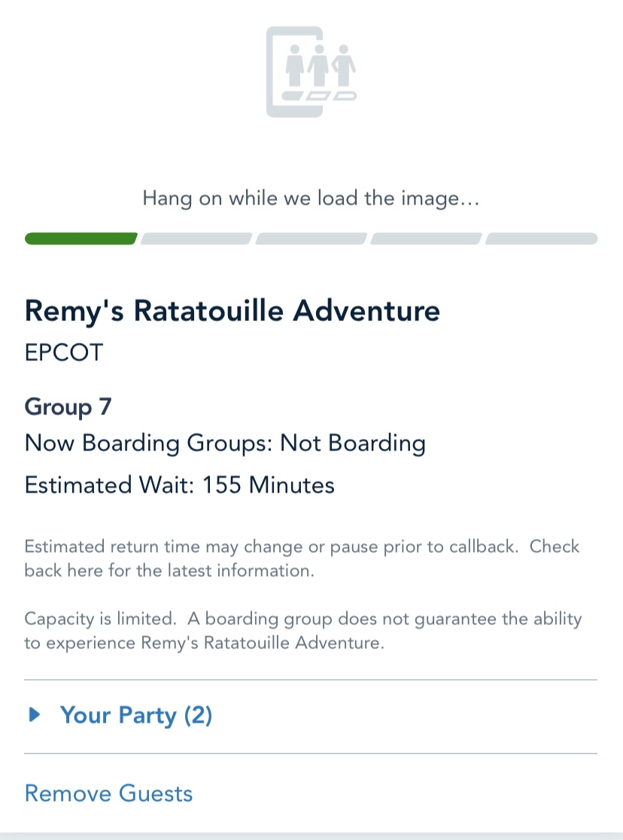Image resolution: width=623 pixels, height=840 pixels.
Task: Click the gray bar at the screen bottom
Action: (x=311, y=836)
